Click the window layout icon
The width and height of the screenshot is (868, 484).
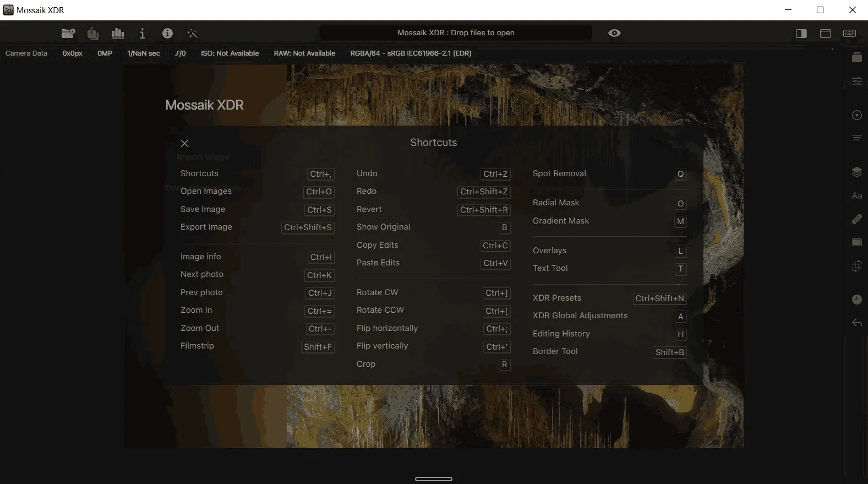coord(826,34)
